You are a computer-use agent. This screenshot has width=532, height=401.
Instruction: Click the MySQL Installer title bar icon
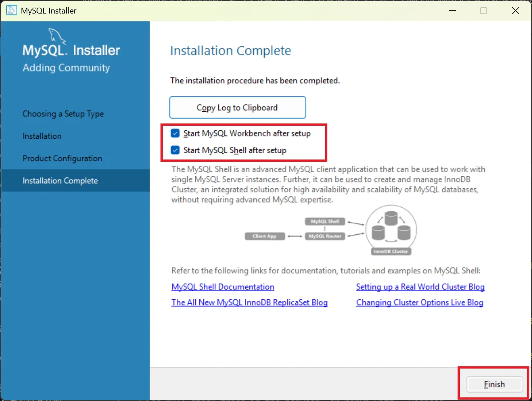tap(11, 10)
